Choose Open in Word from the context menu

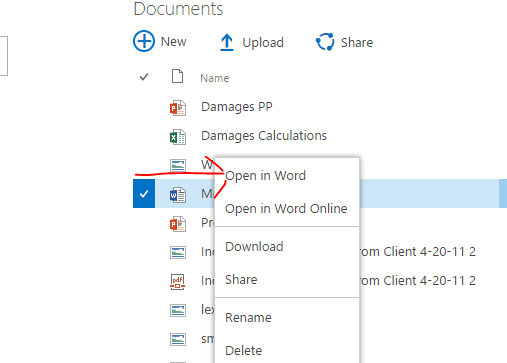(265, 176)
